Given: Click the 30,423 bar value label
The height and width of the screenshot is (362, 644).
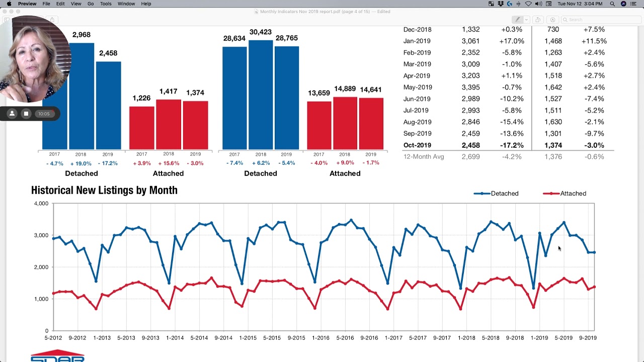Looking at the screenshot, I should tap(260, 32).
